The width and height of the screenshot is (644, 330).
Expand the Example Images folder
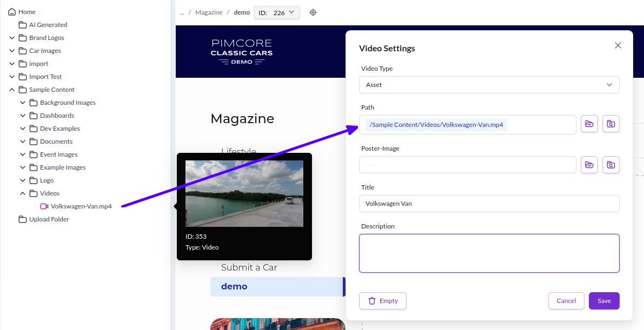coord(23,167)
